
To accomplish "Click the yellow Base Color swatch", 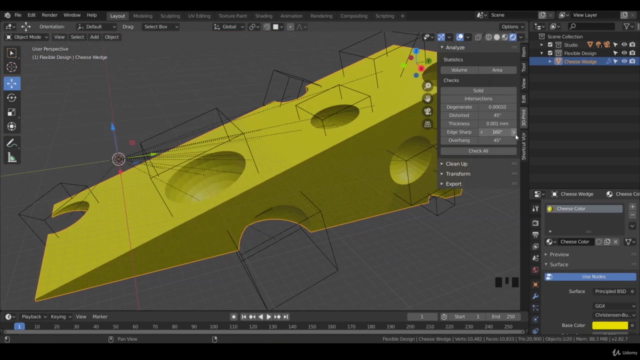I will (x=610, y=326).
